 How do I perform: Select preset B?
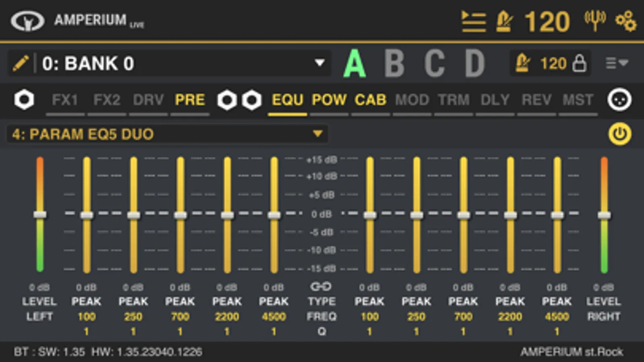pos(394,63)
